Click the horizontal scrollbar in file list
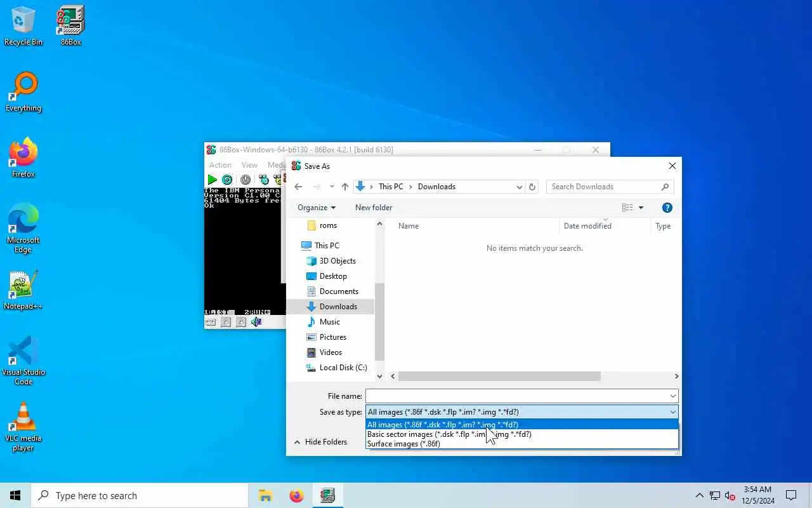Screen dimensions: 812x508 [499, 377]
